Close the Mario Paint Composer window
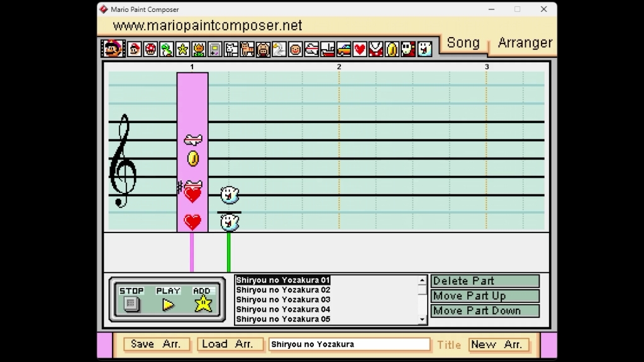This screenshot has height=362, width=644. (544, 9)
